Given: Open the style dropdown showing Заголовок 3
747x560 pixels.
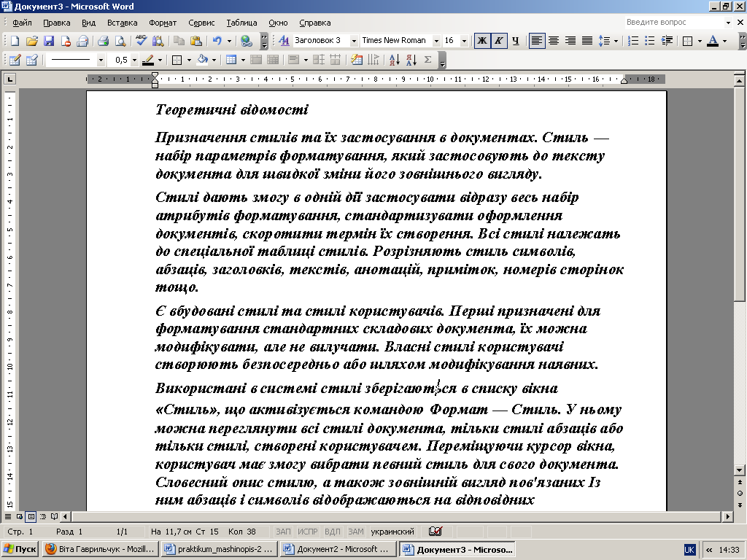Looking at the screenshot, I should pyautogui.click(x=354, y=41).
